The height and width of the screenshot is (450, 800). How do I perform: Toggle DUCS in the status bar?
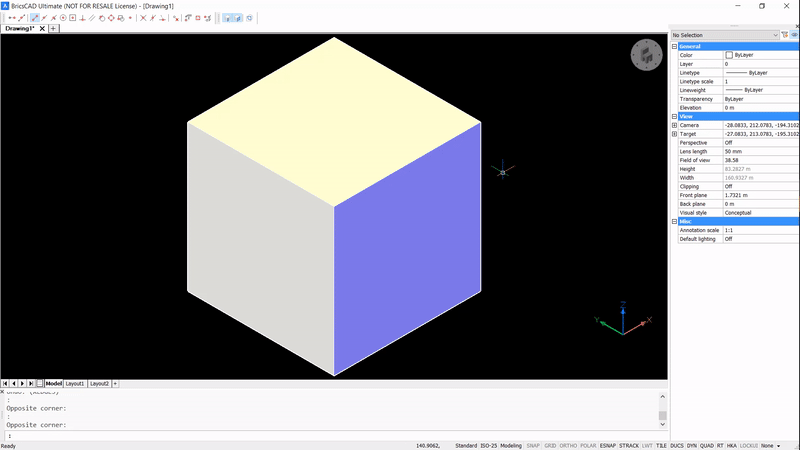[x=677, y=445]
